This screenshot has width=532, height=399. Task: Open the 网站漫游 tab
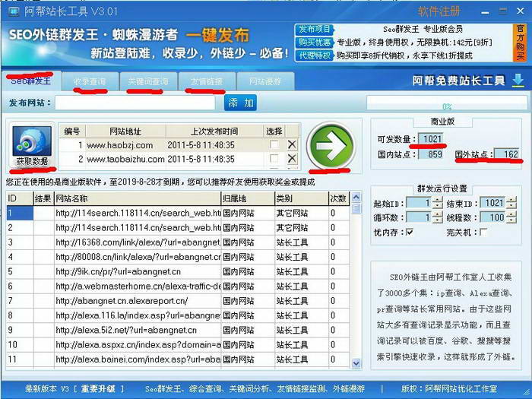(x=265, y=81)
